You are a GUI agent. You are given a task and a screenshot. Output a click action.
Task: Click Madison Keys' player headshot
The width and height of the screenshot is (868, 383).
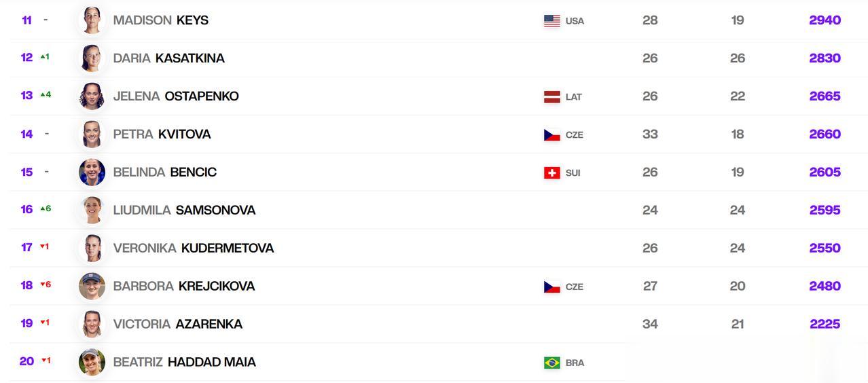(x=92, y=20)
